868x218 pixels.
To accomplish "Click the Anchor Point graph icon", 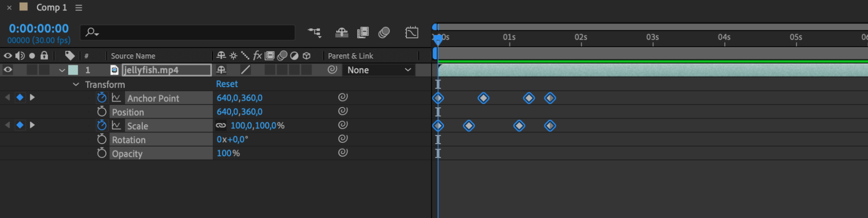I will [116, 98].
